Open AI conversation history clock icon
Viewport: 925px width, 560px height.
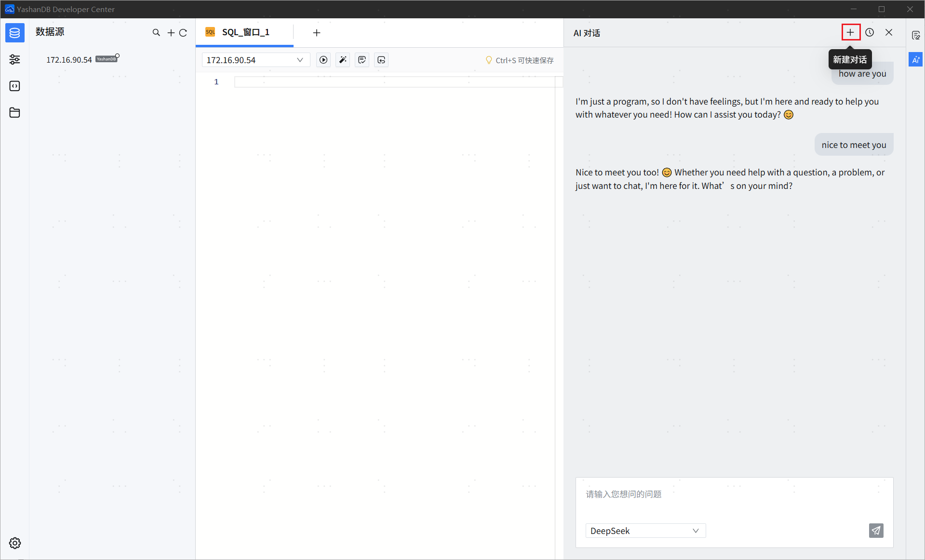pos(870,32)
